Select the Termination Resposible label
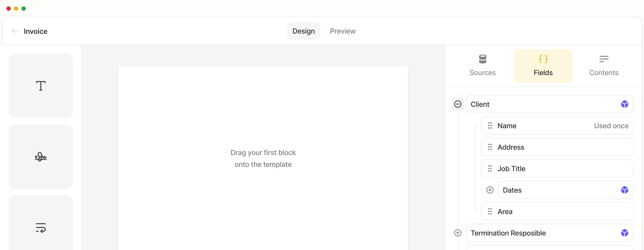 pyautogui.click(x=508, y=233)
